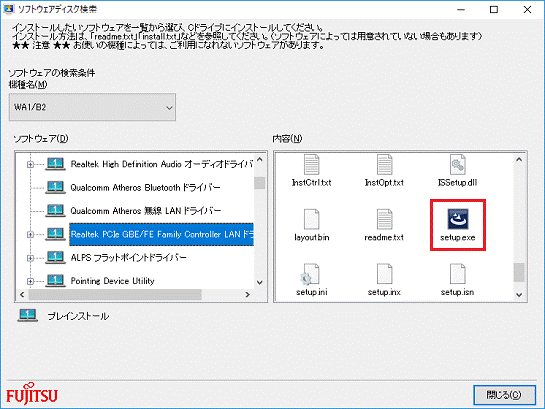The width and height of the screenshot is (545, 409).
Task: Click software list scroll down arrow
Action: pyautogui.click(x=260, y=282)
